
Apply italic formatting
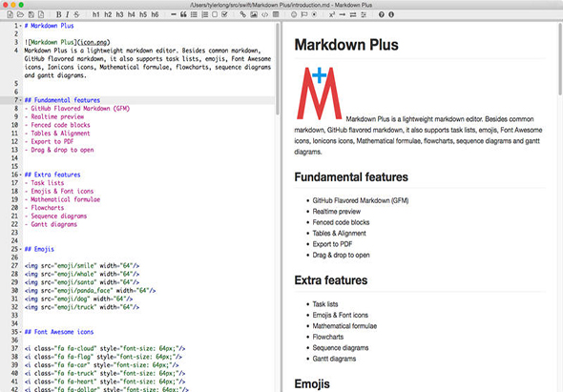click(x=67, y=14)
